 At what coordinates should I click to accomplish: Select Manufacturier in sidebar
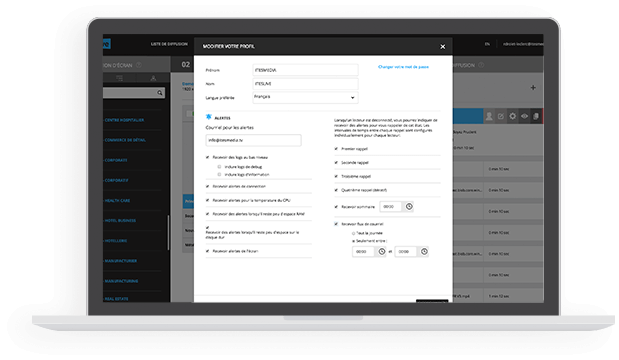pyautogui.click(x=121, y=261)
